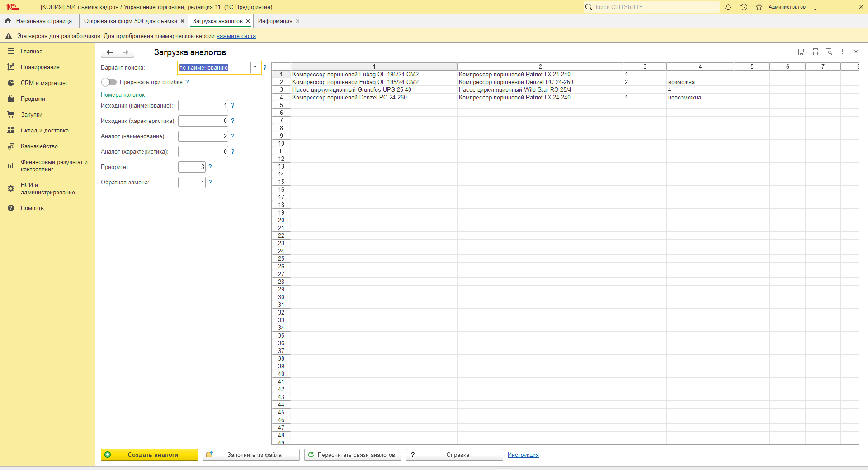Open the Инструкция link
Viewport: 868px width, 470px height.
point(523,455)
